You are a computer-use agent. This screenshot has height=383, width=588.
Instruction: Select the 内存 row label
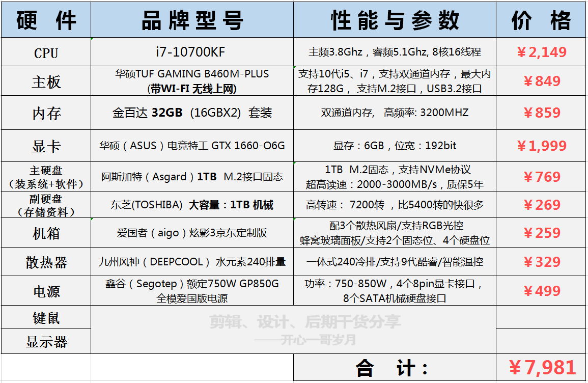(x=46, y=113)
